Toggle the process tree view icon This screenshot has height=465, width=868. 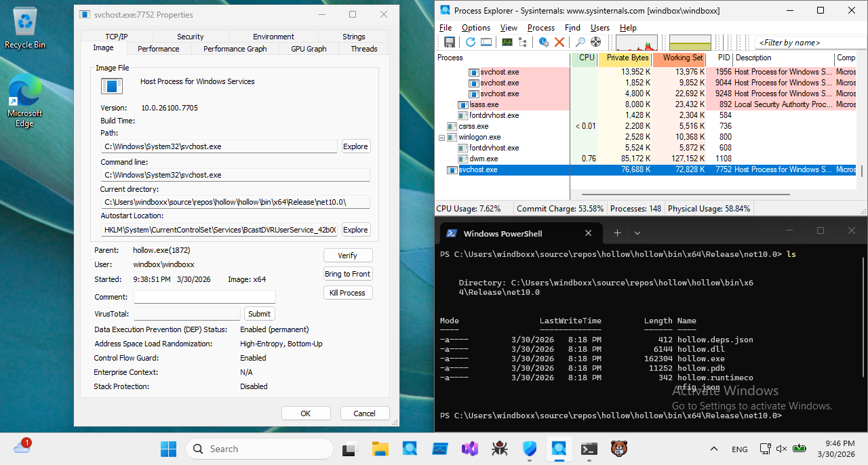click(523, 42)
